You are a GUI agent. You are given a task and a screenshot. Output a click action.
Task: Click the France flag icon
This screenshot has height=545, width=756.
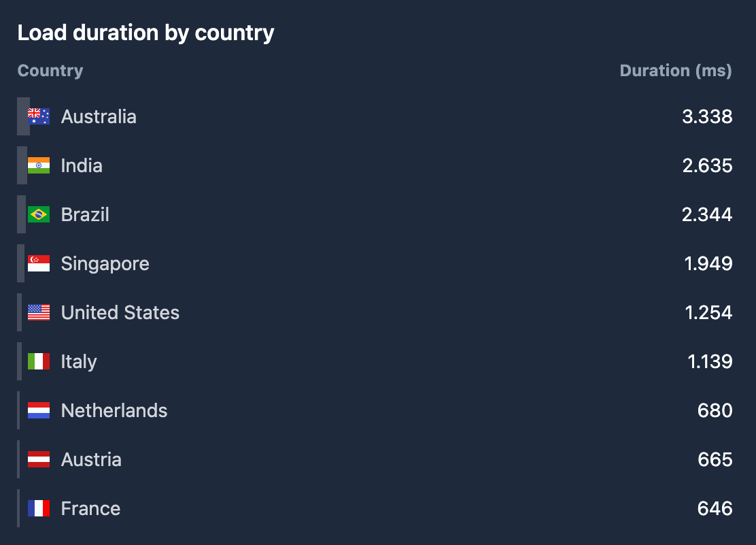click(x=39, y=508)
